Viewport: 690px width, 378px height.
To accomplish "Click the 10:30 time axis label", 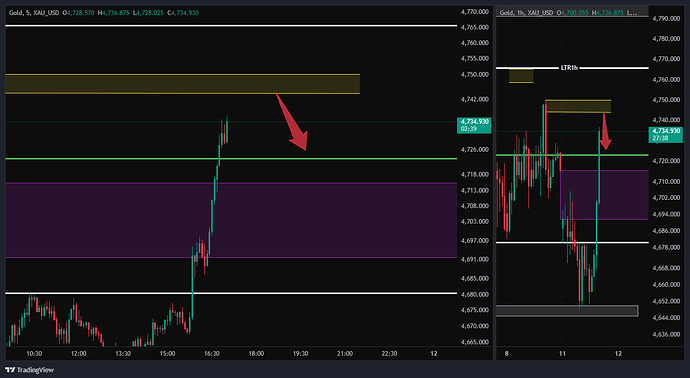I will pos(34,354).
